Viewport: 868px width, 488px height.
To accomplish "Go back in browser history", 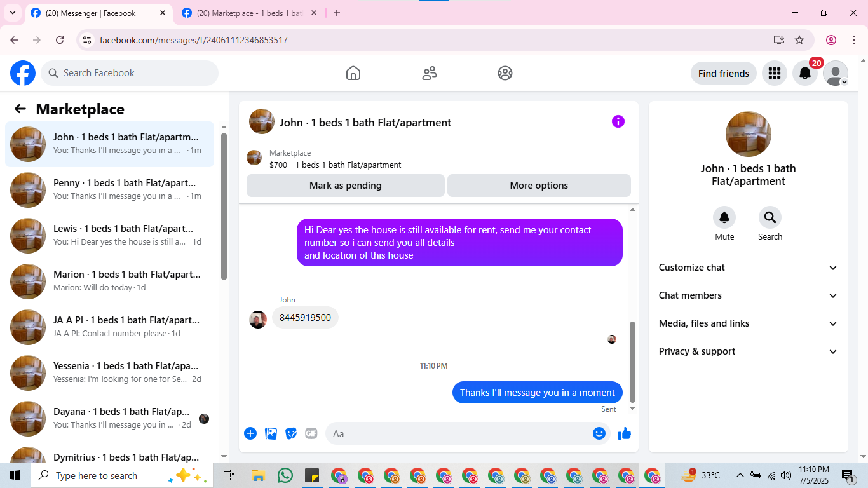I will click(14, 40).
